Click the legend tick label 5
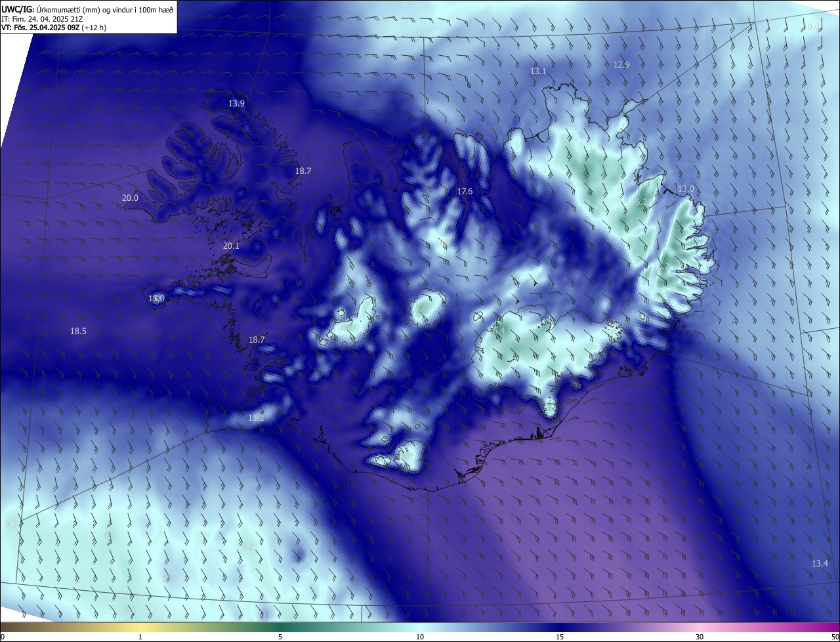The height and width of the screenshot is (642, 840). pyautogui.click(x=280, y=637)
